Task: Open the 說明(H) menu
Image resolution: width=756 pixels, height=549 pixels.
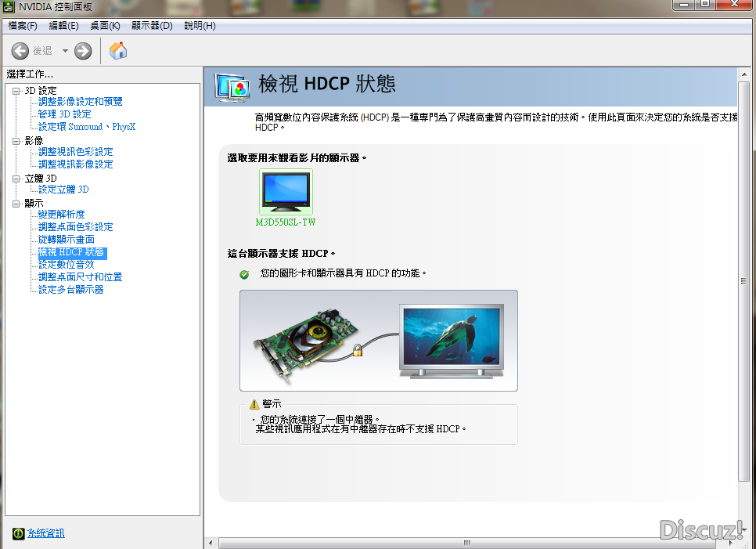Action: [x=200, y=26]
